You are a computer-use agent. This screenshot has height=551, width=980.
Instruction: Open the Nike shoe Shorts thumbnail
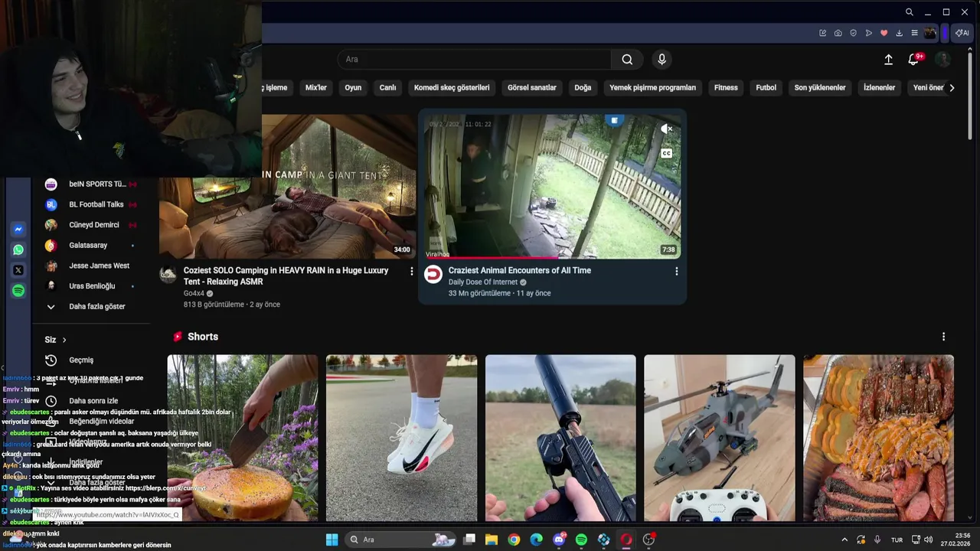(401, 438)
